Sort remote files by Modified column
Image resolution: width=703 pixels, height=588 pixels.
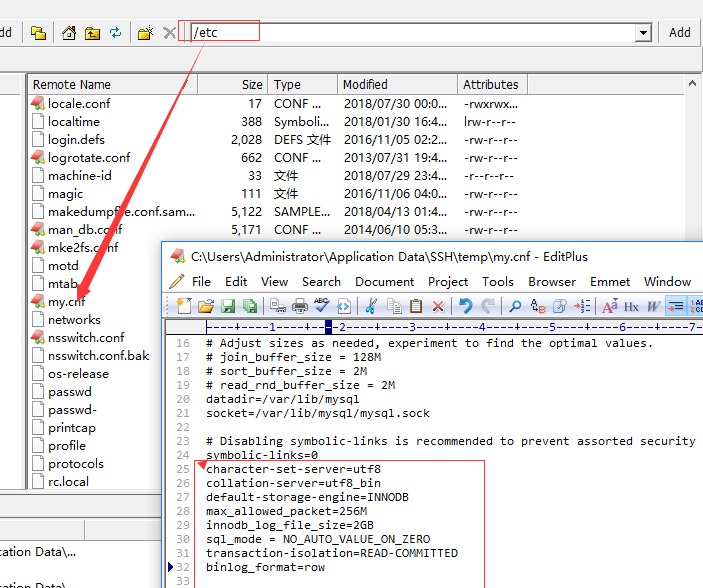(x=397, y=84)
